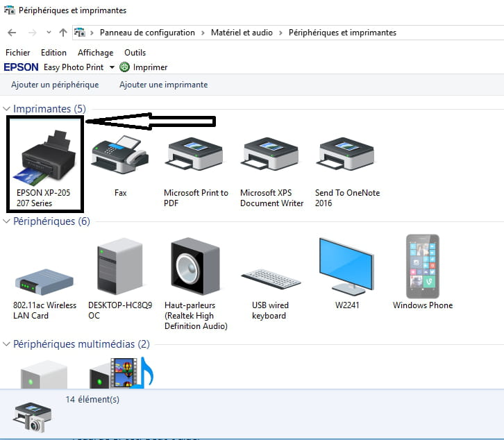Screen dimensions: 504x440
Task: Click the printer and camera details pane icon
Action: [x=32, y=417]
